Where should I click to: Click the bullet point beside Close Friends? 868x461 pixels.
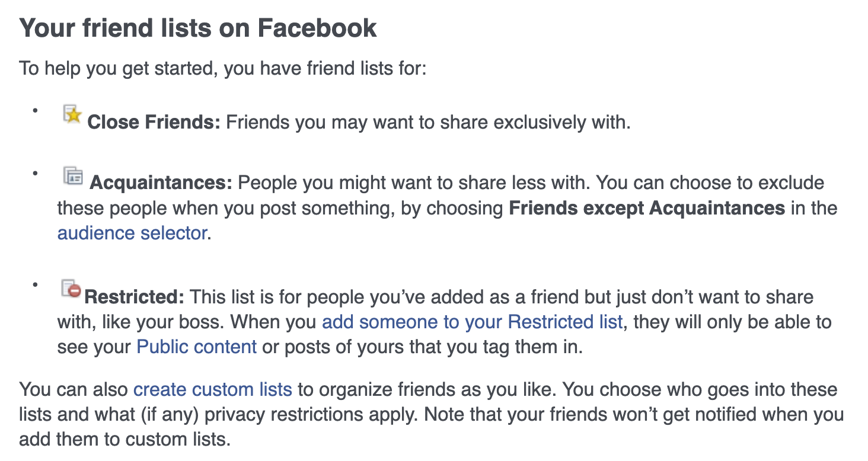pos(36,111)
